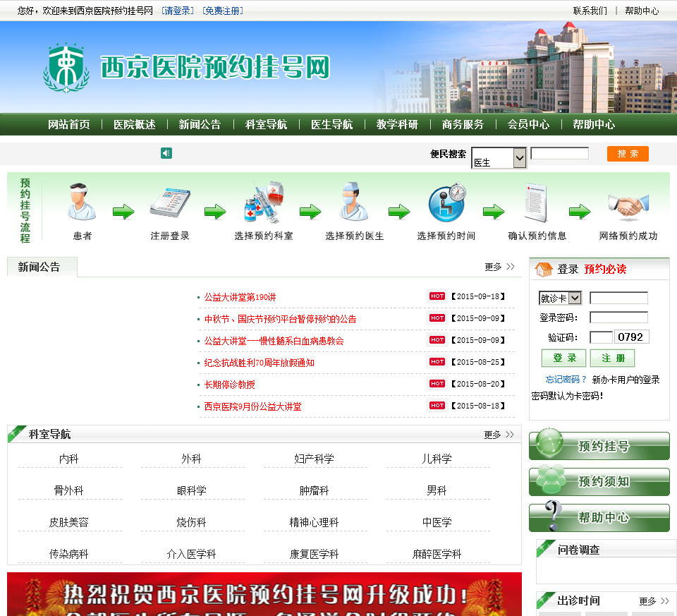Open 医院概述 menu item
Image resolution: width=677 pixels, height=616 pixels.
tap(134, 125)
